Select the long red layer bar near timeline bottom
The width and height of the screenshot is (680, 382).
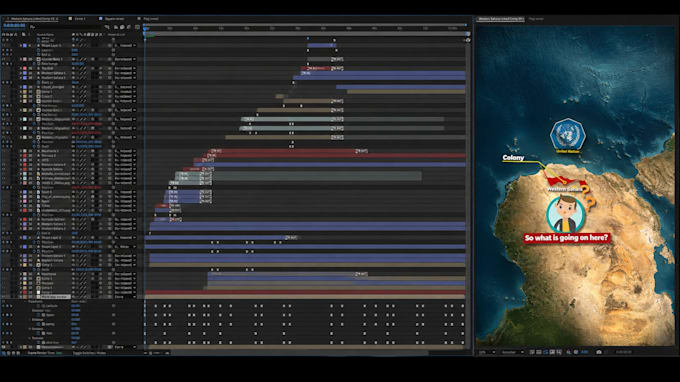[x=305, y=292]
